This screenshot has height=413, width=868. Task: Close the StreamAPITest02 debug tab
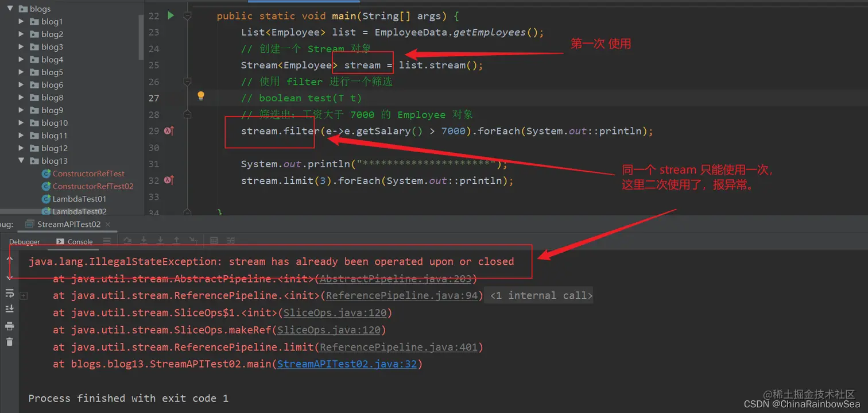point(107,224)
